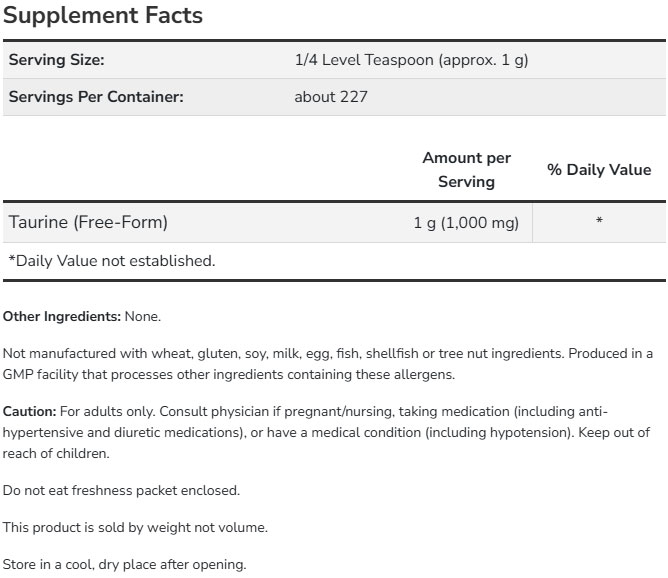Click the Do not eat freshness packet line

click(122, 491)
